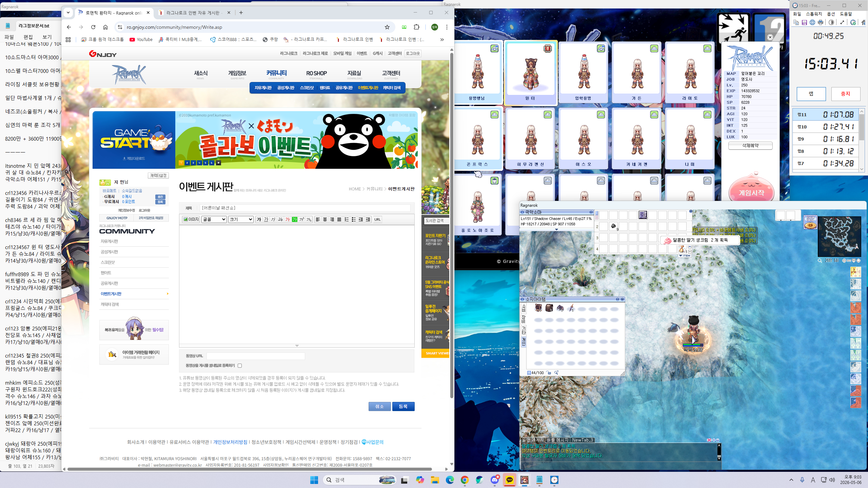
Task: Select the 커뮤니티 main navigation menu
Action: click(x=276, y=74)
